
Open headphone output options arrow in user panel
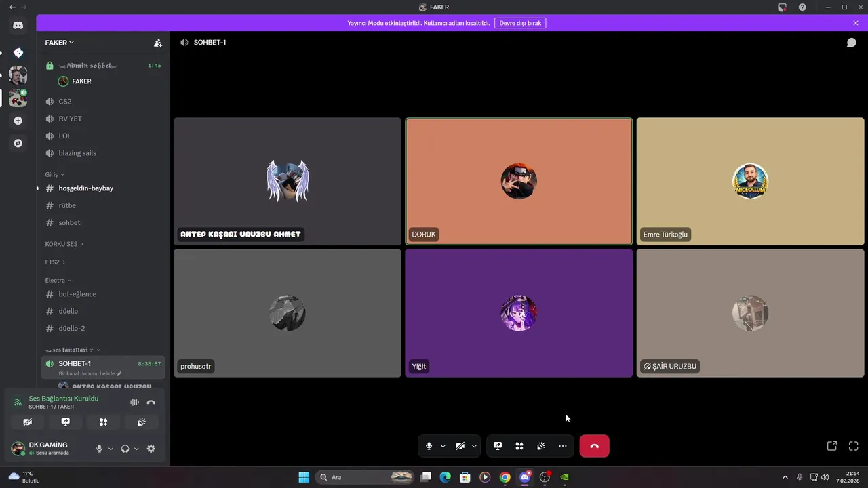click(136, 449)
